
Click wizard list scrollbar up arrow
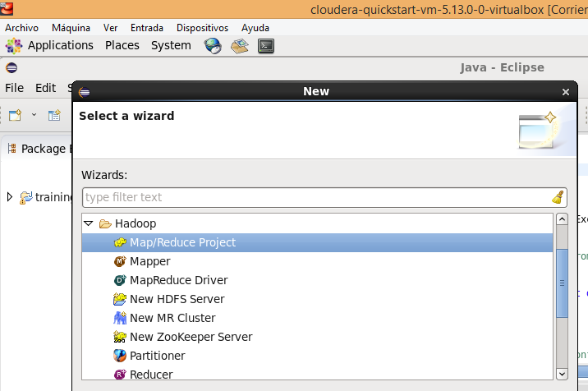[562, 219]
